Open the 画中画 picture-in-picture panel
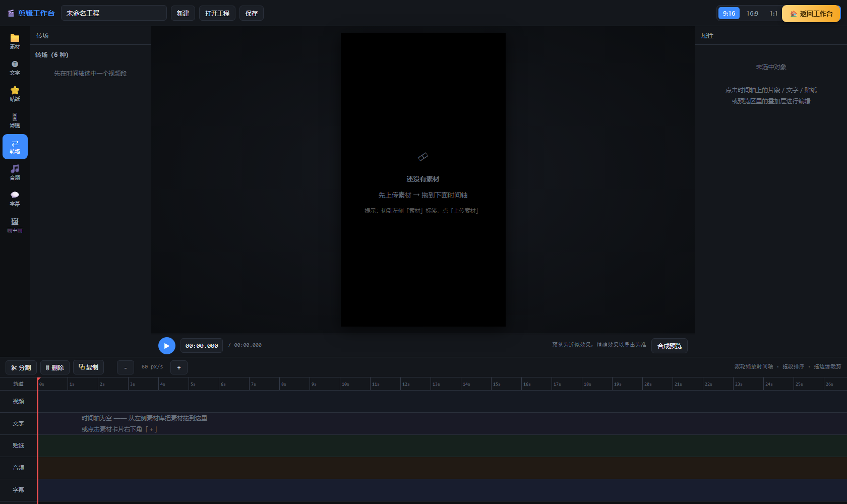 coord(15,225)
